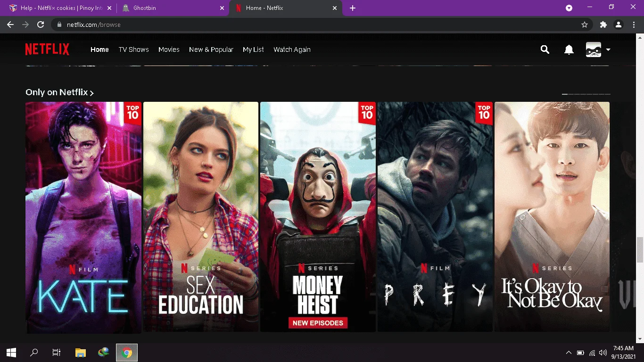The width and height of the screenshot is (644, 362).
Task: Click the Netflix logo
Action: [47, 49]
